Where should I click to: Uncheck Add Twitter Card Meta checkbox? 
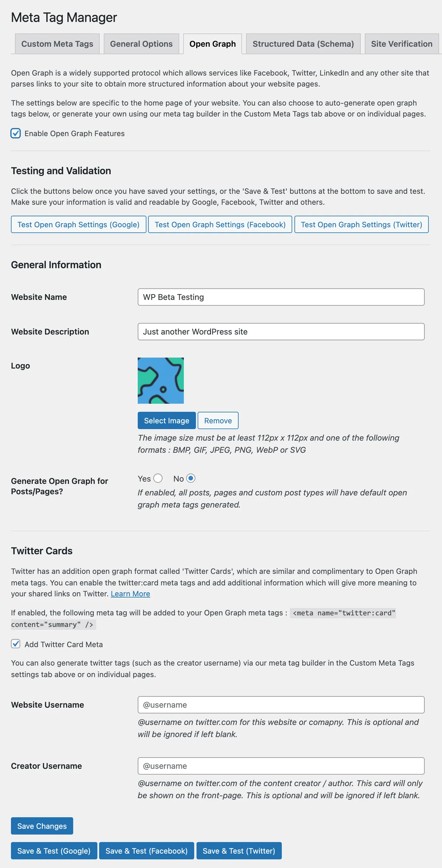(15, 644)
